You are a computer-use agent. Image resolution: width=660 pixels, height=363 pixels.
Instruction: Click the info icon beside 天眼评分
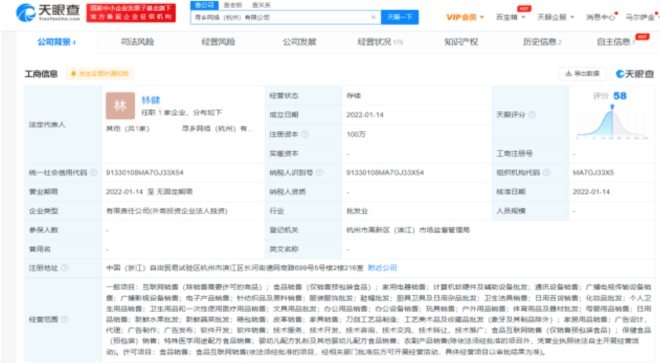click(x=532, y=115)
